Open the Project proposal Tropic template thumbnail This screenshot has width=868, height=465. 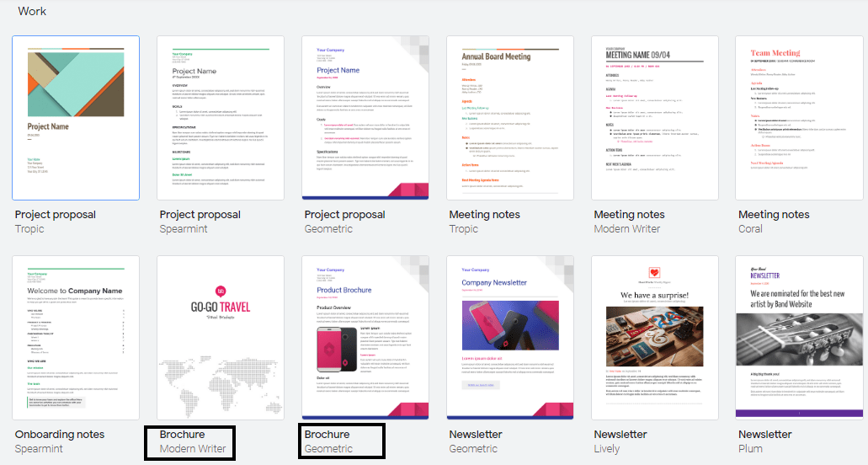[x=76, y=118]
